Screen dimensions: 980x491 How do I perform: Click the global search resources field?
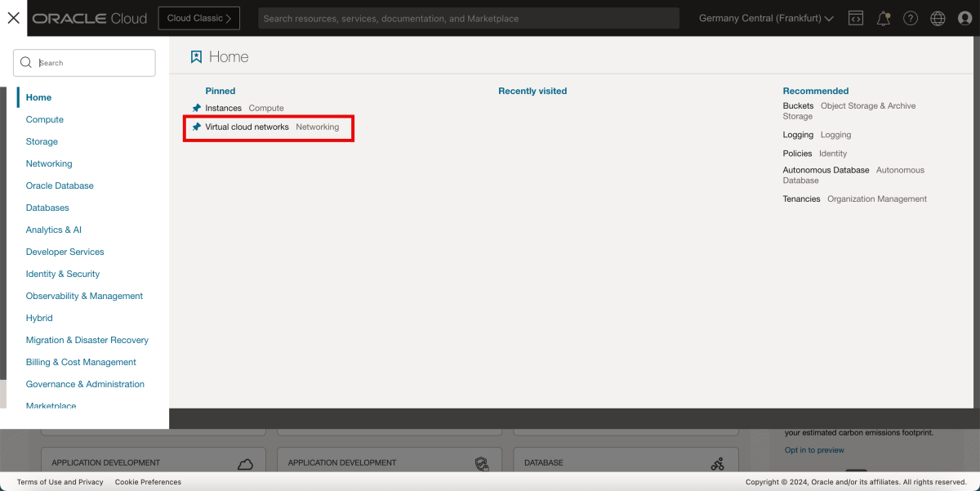[x=468, y=17]
